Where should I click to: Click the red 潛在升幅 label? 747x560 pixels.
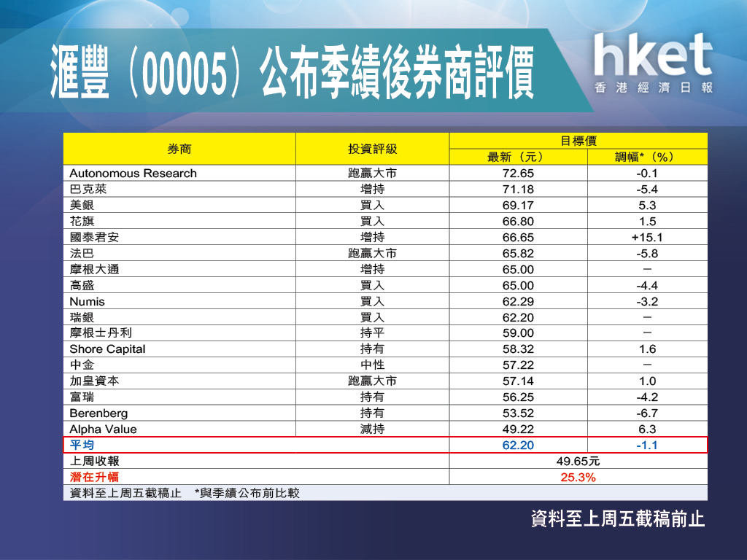point(94,477)
